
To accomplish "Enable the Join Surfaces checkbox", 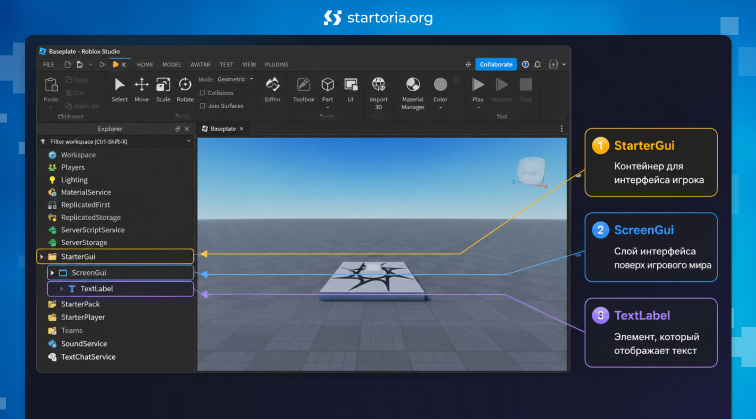I will coord(202,106).
